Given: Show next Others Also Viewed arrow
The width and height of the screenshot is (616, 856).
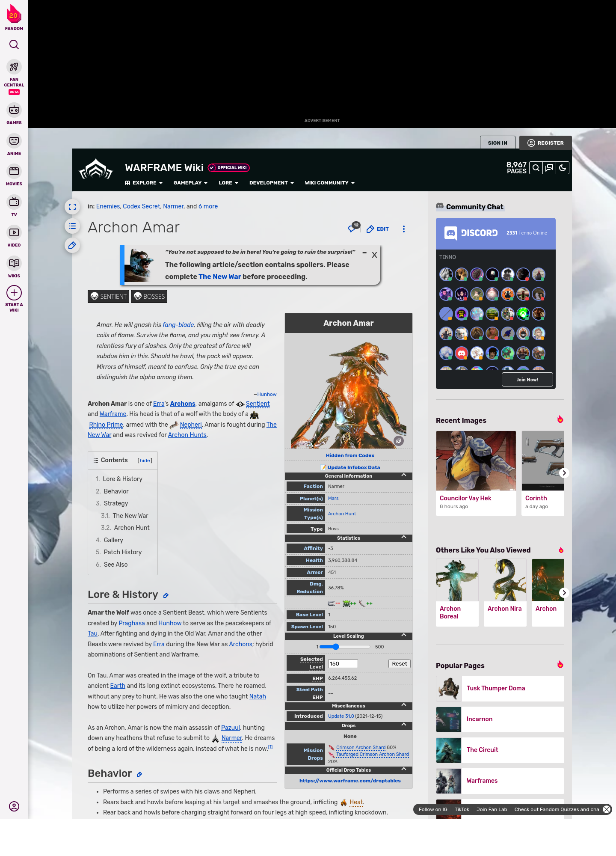Looking at the screenshot, I should point(564,593).
